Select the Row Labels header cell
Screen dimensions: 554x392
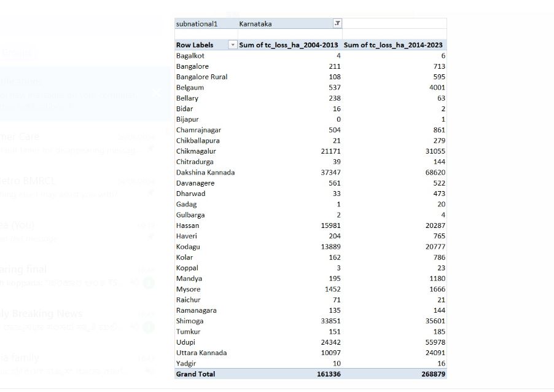click(x=195, y=45)
